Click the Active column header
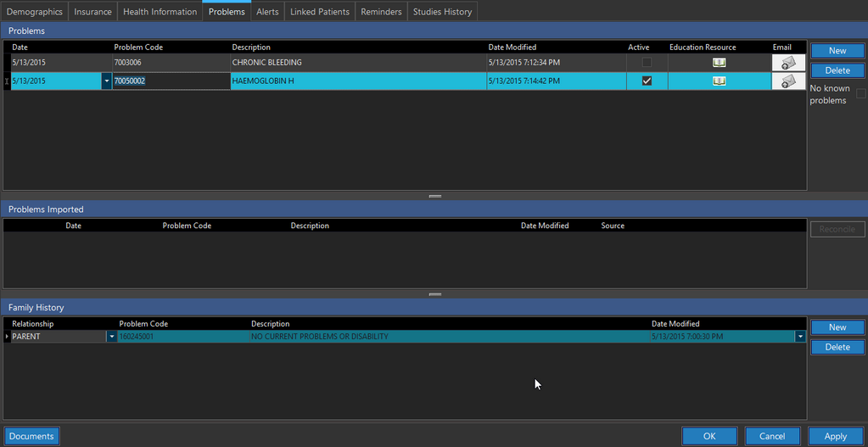The height and width of the screenshot is (447, 868). click(638, 47)
